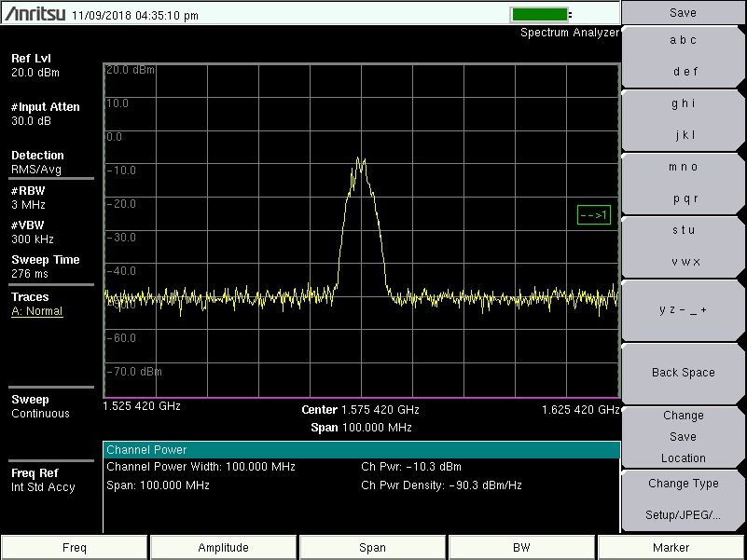
Task: Open the Span menu
Action: [x=372, y=547]
